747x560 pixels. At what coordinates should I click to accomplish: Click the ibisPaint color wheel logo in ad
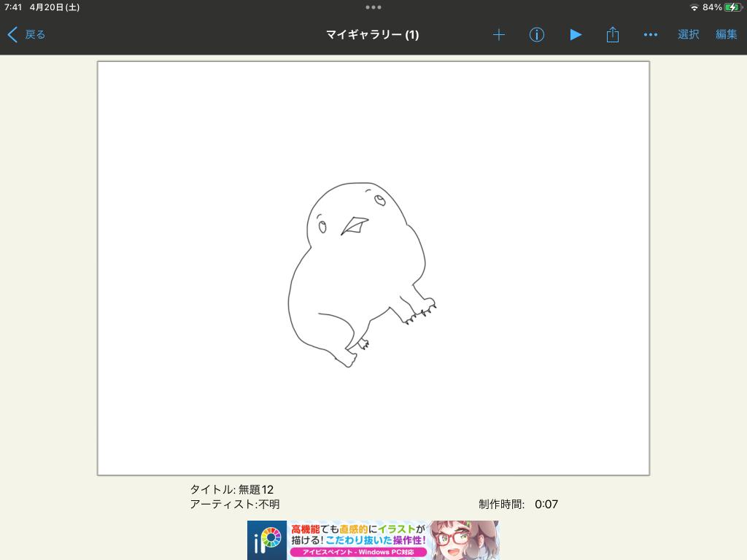267,540
